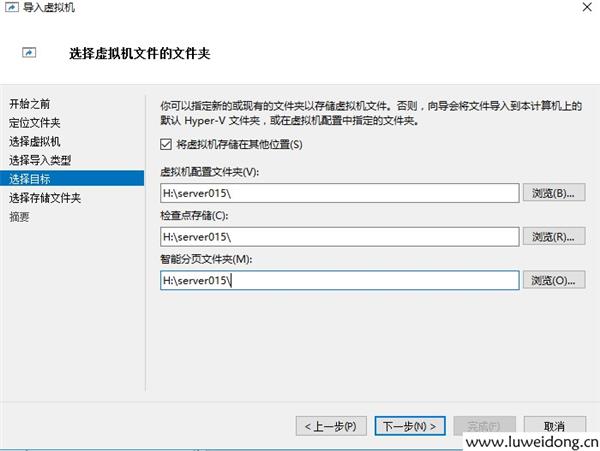Select 开始之前 step in sidebar
The height and width of the screenshot is (451, 600).
click(29, 104)
